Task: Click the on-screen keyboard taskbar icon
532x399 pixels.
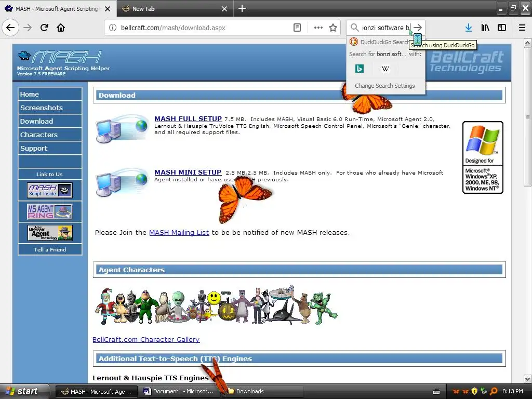Action: tap(436, 392)
